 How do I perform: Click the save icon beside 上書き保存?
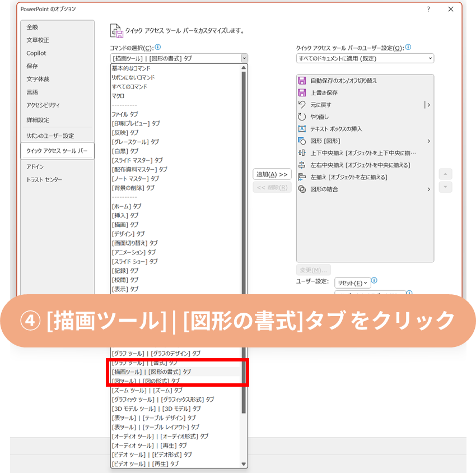[302, 92]
